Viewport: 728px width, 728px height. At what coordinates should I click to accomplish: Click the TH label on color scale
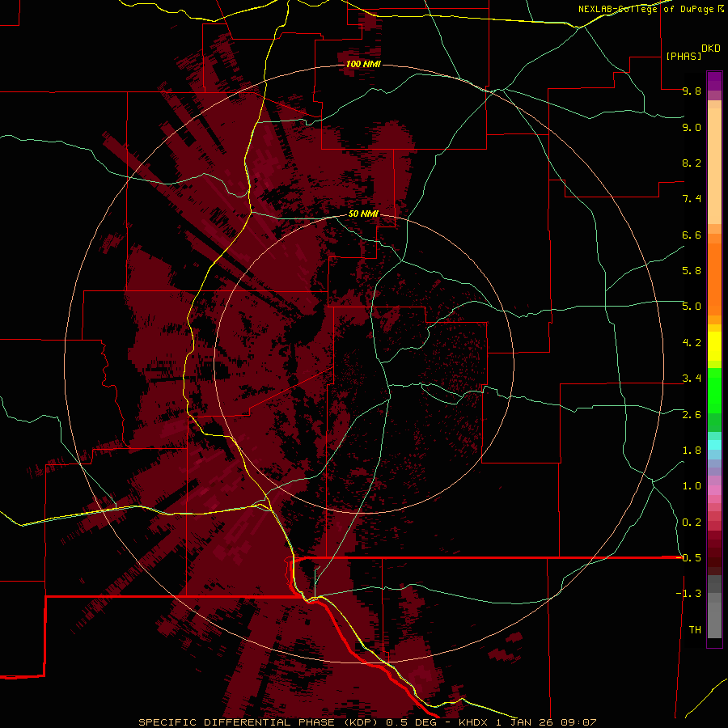(695, 630)
